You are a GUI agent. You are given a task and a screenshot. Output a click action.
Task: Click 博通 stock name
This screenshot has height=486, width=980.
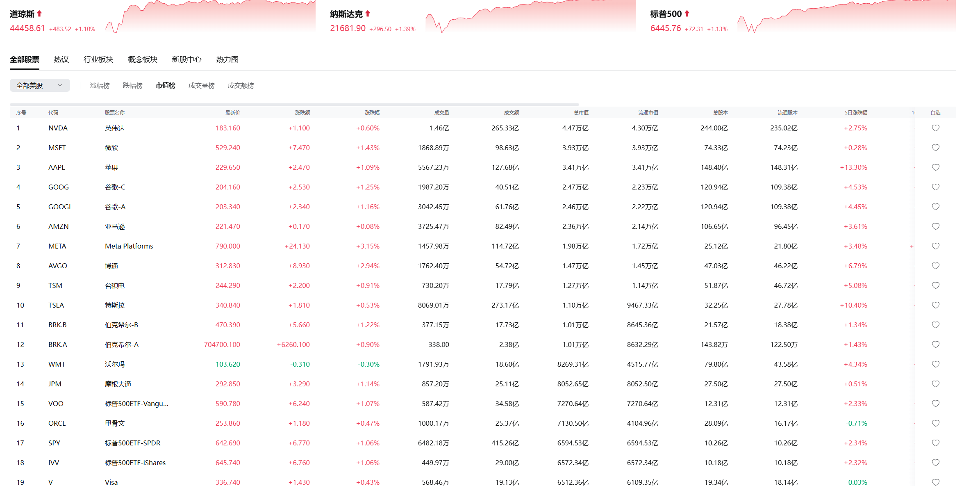click(x=111, y=266)
